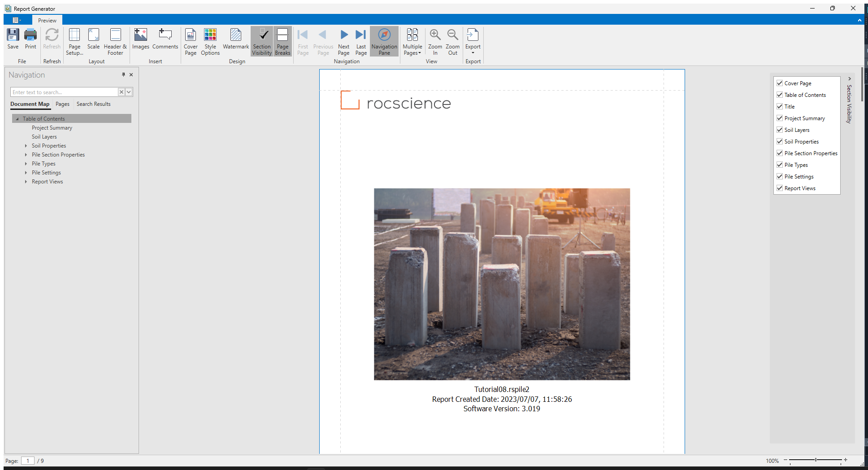868x470 pixels.
Task: Expand the Pile Types tree node
Action: click(26, 164)
